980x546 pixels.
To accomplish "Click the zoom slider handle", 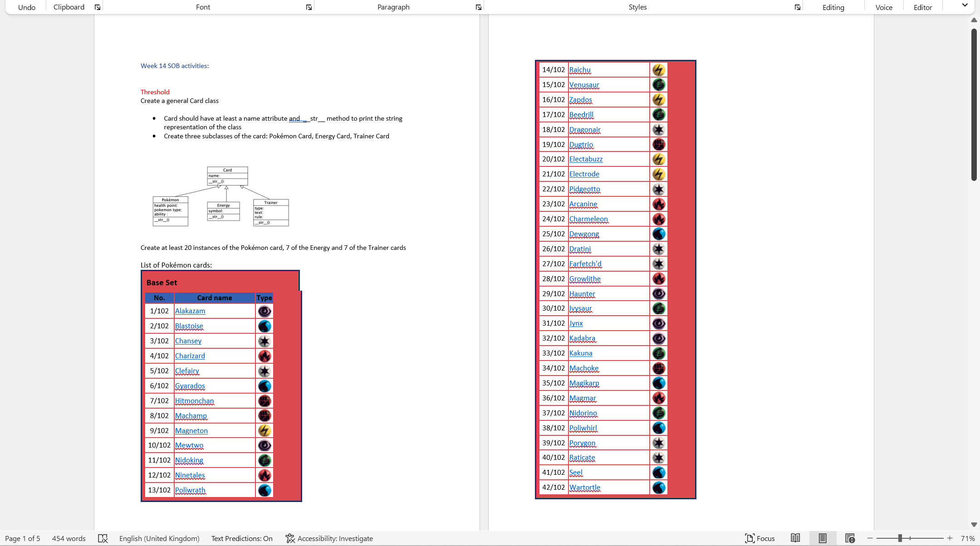I will coord(900,538).
